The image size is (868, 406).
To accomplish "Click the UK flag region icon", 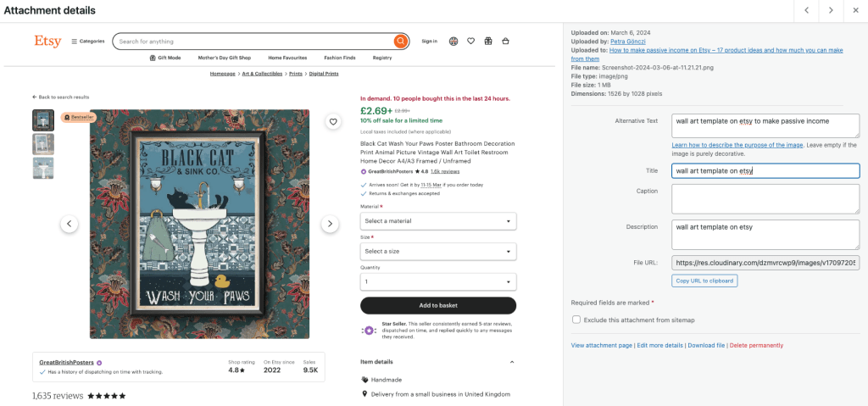I will 453,41.
